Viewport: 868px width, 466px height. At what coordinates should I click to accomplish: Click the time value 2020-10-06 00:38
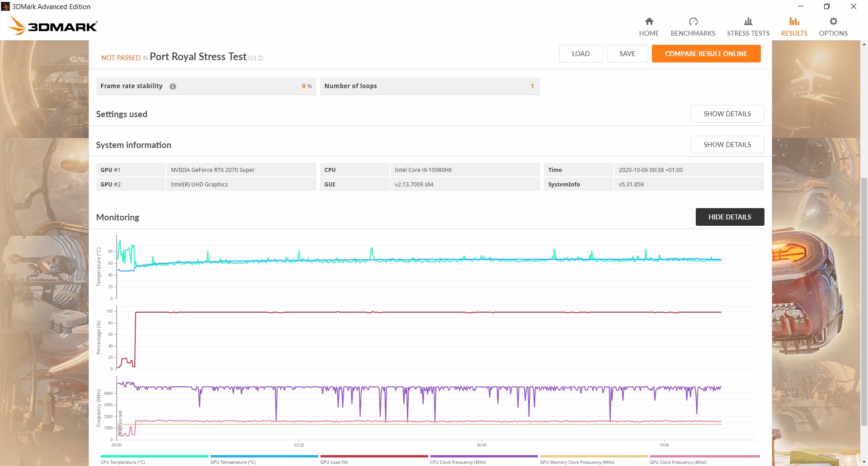click(651, 170)
